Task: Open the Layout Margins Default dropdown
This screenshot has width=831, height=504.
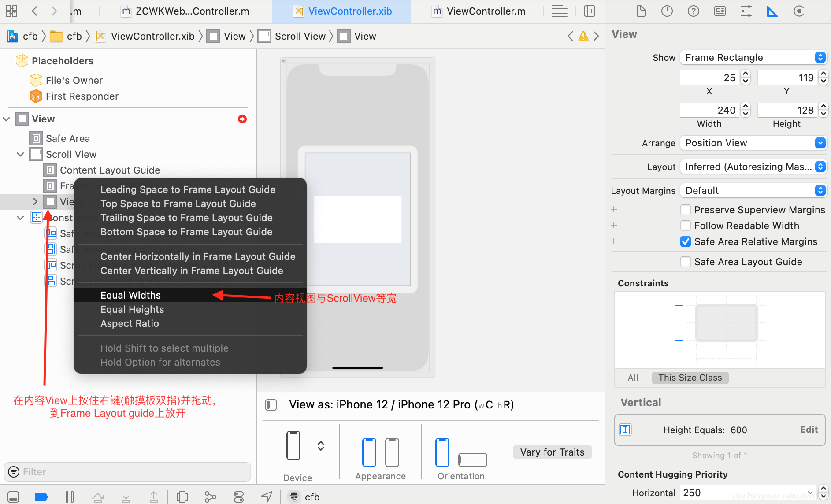Action: (x=753, y=190)
